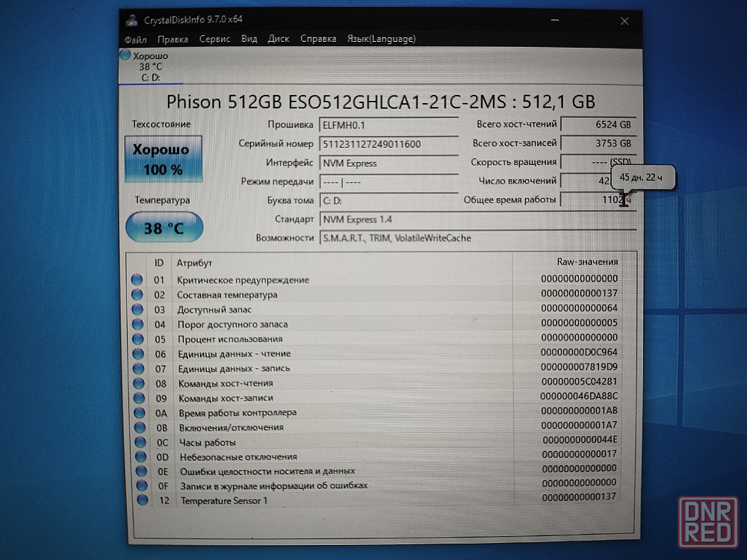The image size is (747, 560).
Task: Click status circle for attribute 0F row
Action: (142, 486)
